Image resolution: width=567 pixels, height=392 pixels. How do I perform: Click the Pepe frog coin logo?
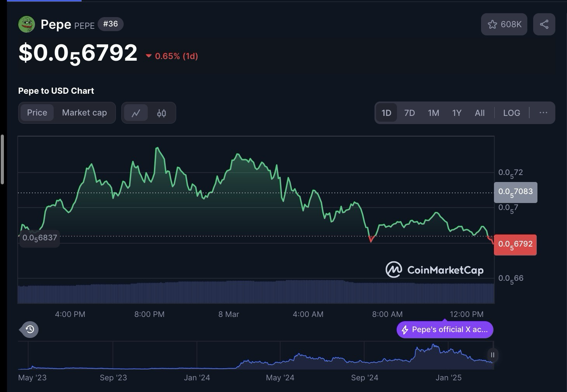[26, 24]
